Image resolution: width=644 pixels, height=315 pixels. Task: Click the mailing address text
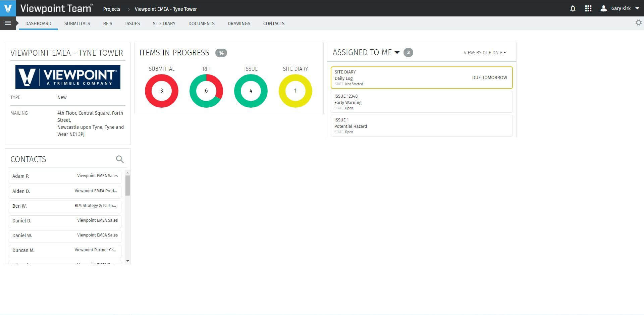pos(91,123)
